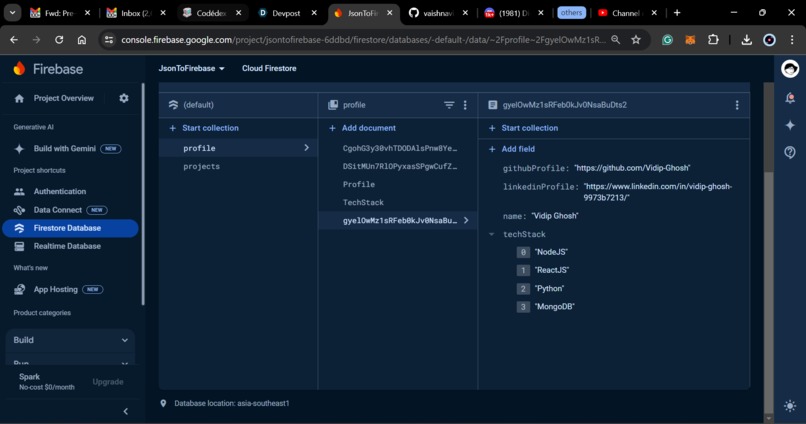Open document CgohG3y30vhTDODAlsPnw8Ye

point(399,148)
